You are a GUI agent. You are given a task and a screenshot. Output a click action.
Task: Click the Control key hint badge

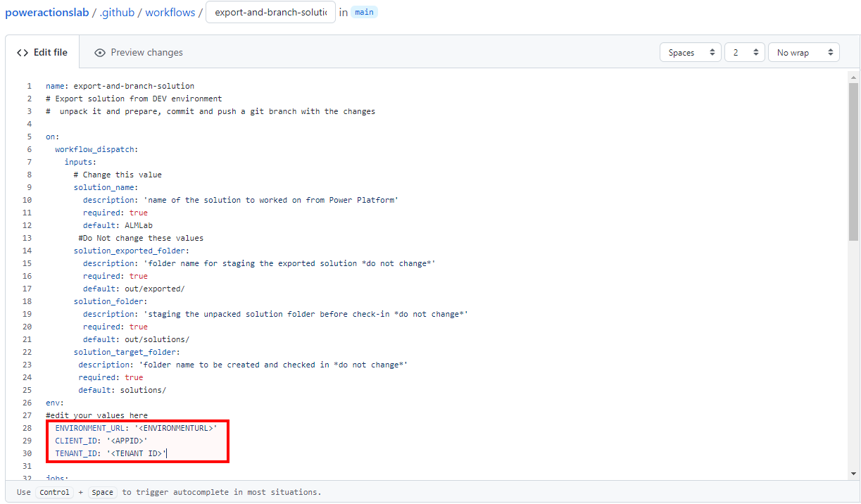(54, 492)
